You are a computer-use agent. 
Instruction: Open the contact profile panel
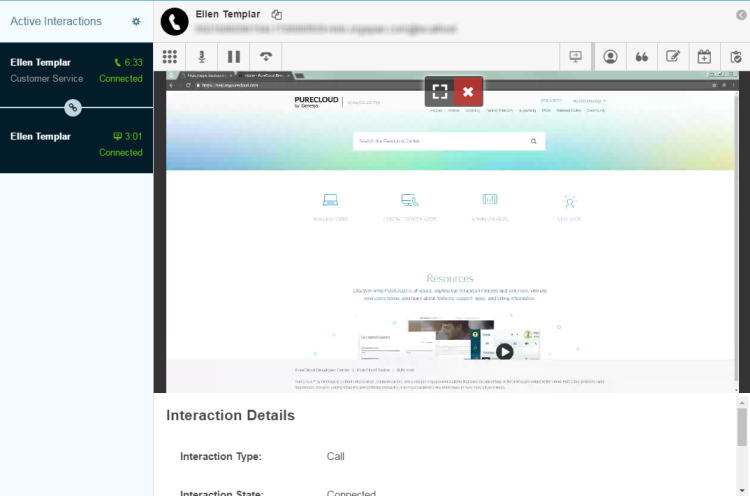(x=610, y=57)
